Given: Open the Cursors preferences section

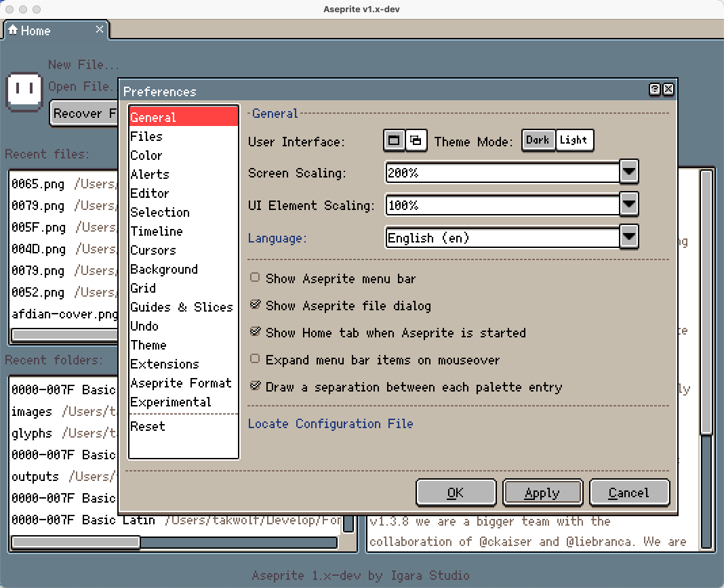Looking at the screenshot, I should click(x=183, y=250).
